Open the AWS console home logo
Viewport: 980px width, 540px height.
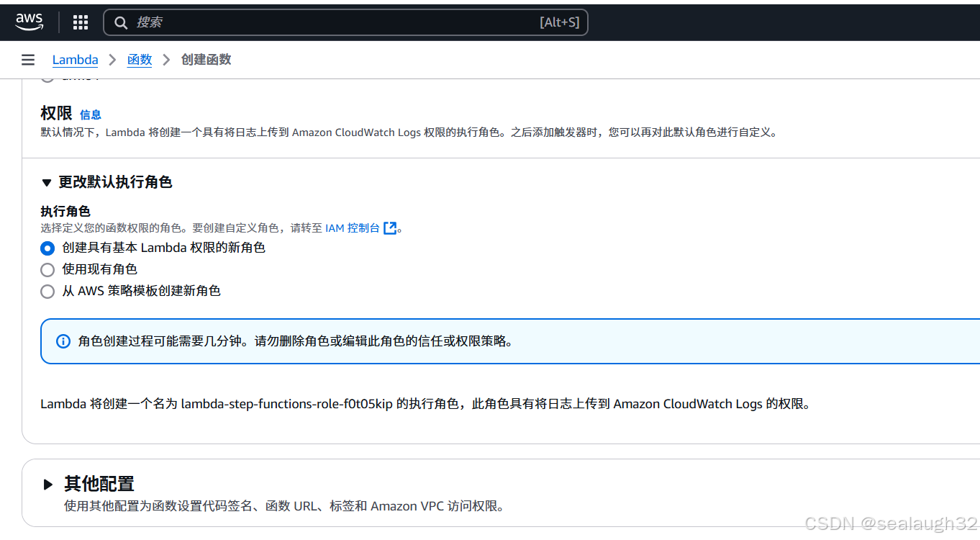pos(30,22)
